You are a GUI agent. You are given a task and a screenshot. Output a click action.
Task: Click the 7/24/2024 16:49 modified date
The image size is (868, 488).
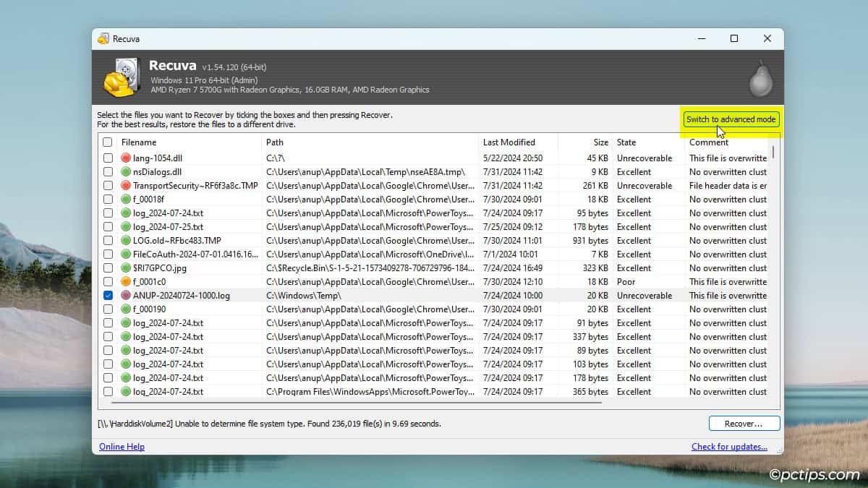click(x=513, y=268)
